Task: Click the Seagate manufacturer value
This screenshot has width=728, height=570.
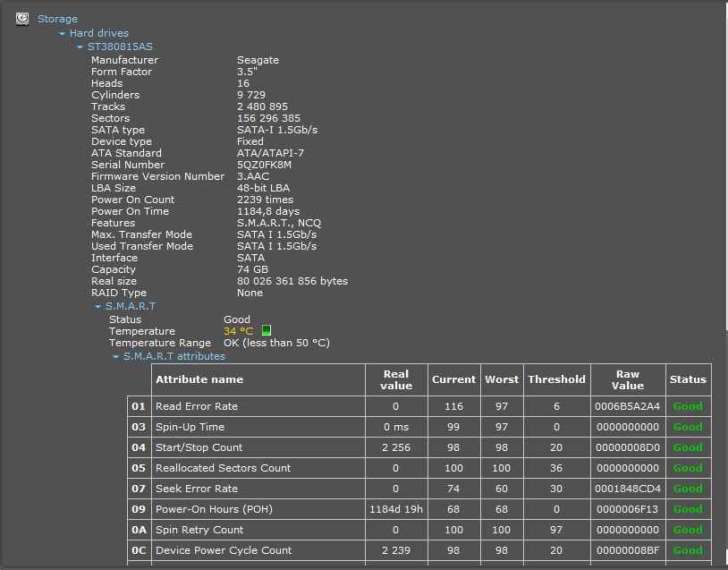Action: coord(258,60)
